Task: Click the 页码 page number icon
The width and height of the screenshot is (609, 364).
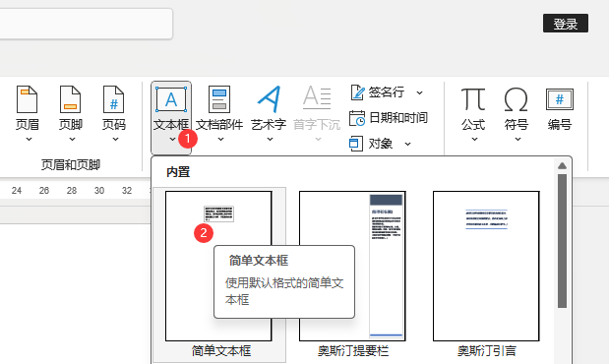Action: [114, 99]
